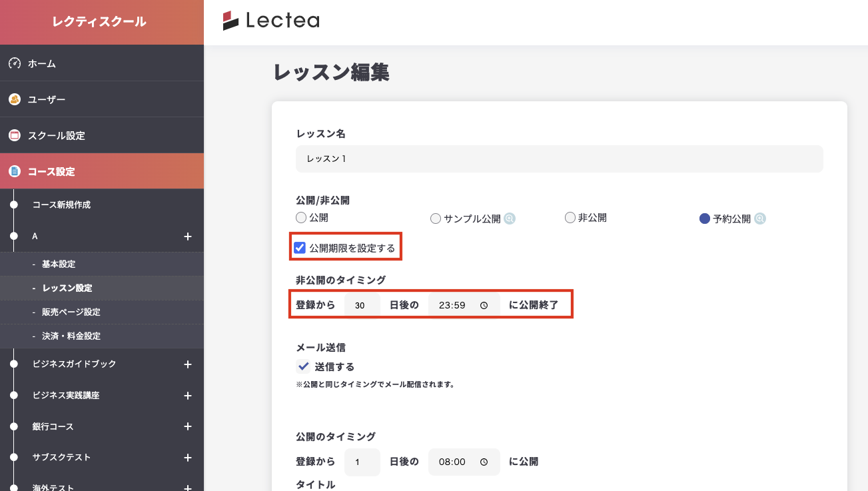Open the clock picker for 08:00
Viewport: 868px width, 491px height.
click(484, 462)
